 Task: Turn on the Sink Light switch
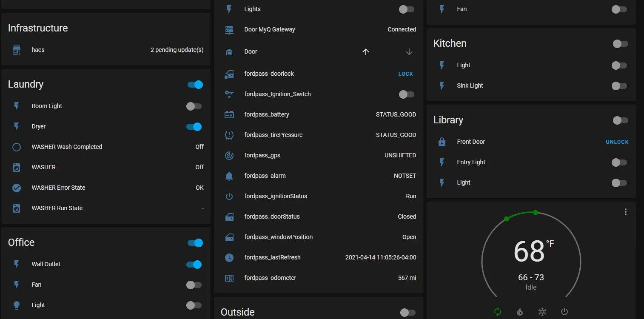[619, 86]
